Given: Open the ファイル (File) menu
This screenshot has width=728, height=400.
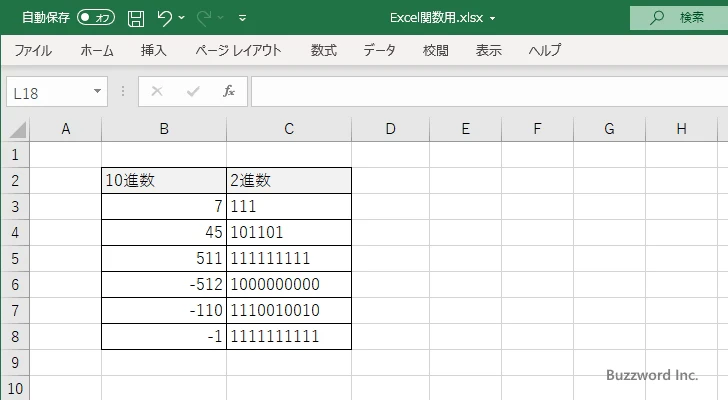Looking at the screenshot, I should point(33,50).
